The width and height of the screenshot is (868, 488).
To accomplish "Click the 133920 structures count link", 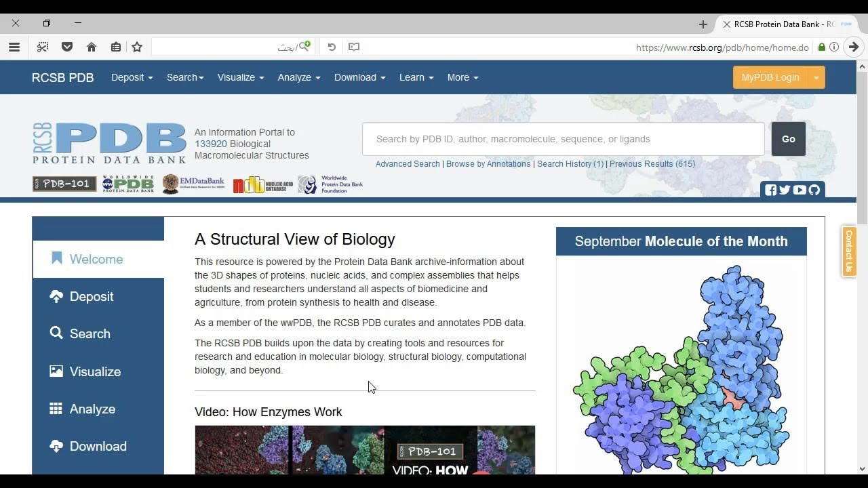I will [x=211, y=144].
